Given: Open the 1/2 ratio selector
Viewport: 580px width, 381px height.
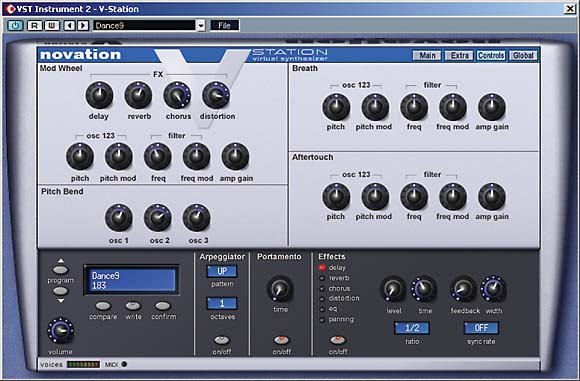Looking at the screenshot, I should coord(412,328).
